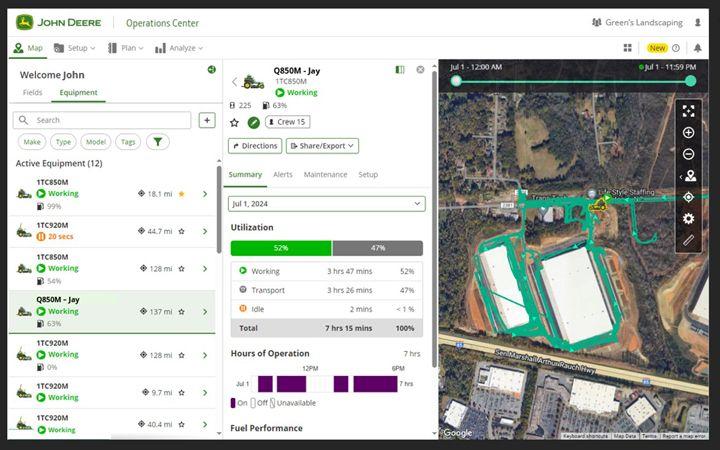Screen dimensions: 720x450
Task: Click the timeline end handle
Action: (691, 81)
